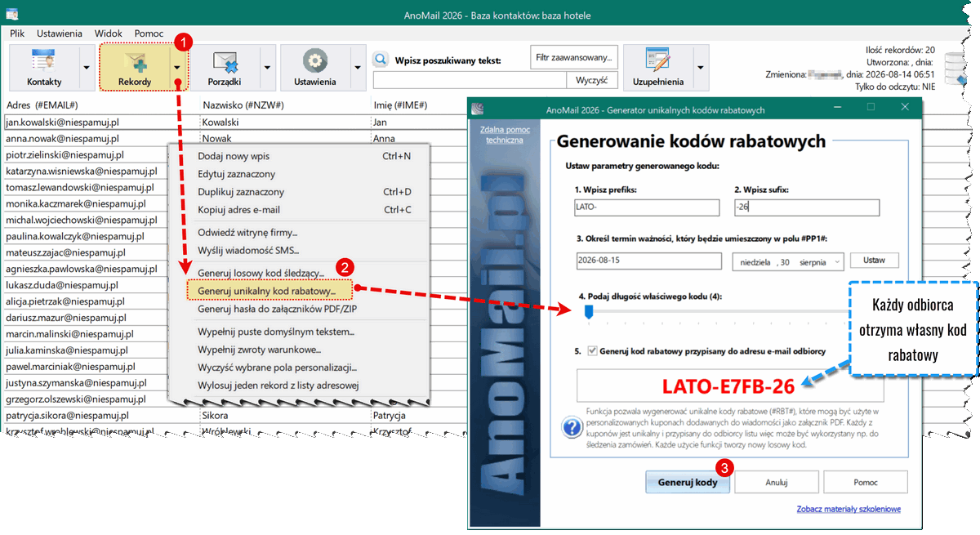Open the Pomoc menu in the menu bar

[x=149, y=33]
